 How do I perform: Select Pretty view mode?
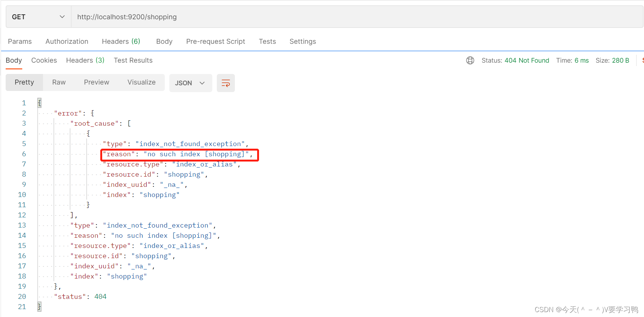click(x=25, y=82)
